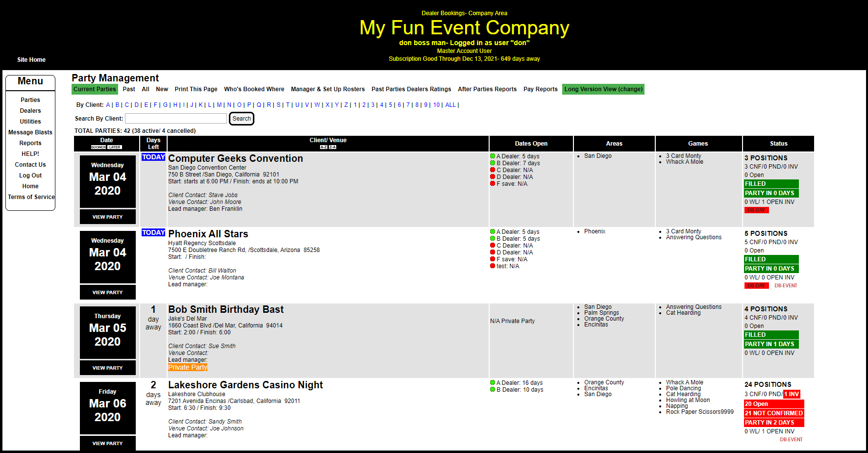Open Dealers in the sidebar menu
The width and height of the screenshot is (868, 453).
coord(30,111)
